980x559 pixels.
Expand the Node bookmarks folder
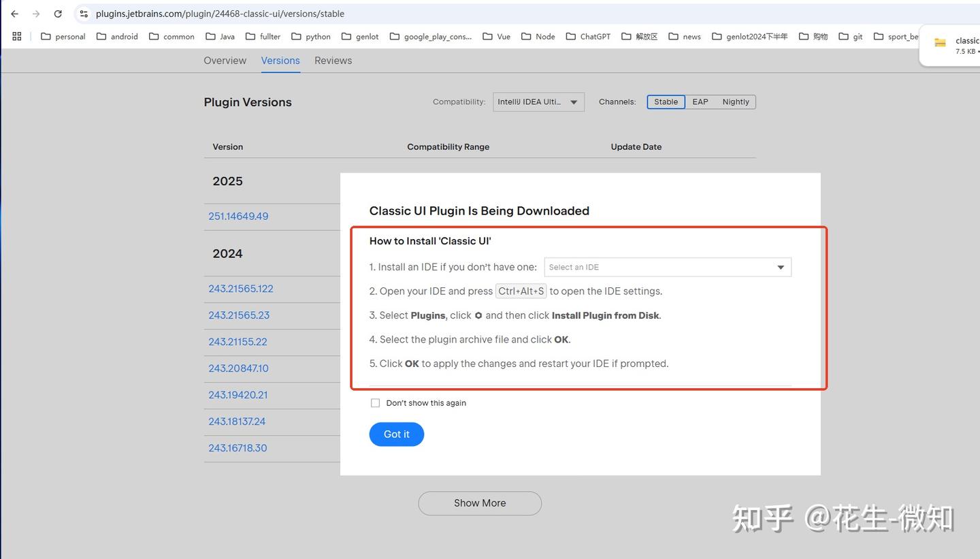(537, 36)
